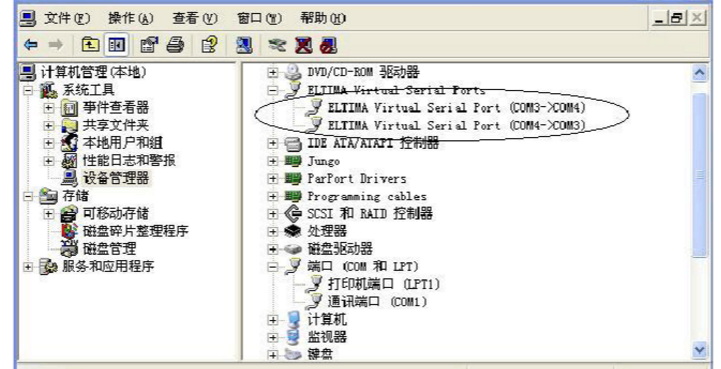Expand the Jungo device category
The height and width of the screenshot is (369, 721).
pos(273,161)
